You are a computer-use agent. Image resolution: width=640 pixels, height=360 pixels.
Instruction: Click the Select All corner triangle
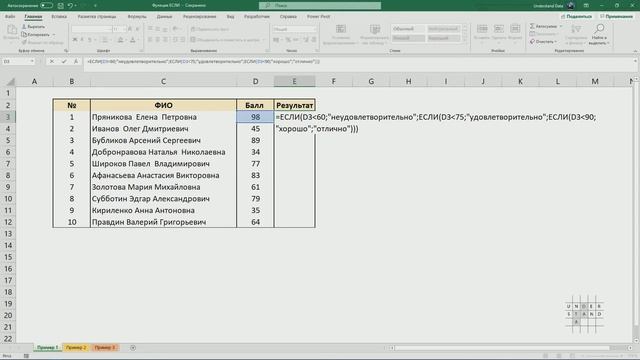coord(10,82)
